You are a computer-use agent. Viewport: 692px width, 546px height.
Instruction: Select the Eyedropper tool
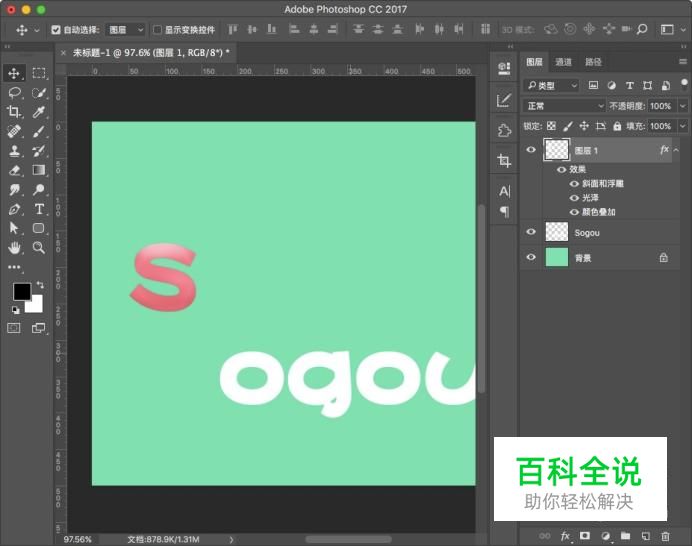[39, 112]
